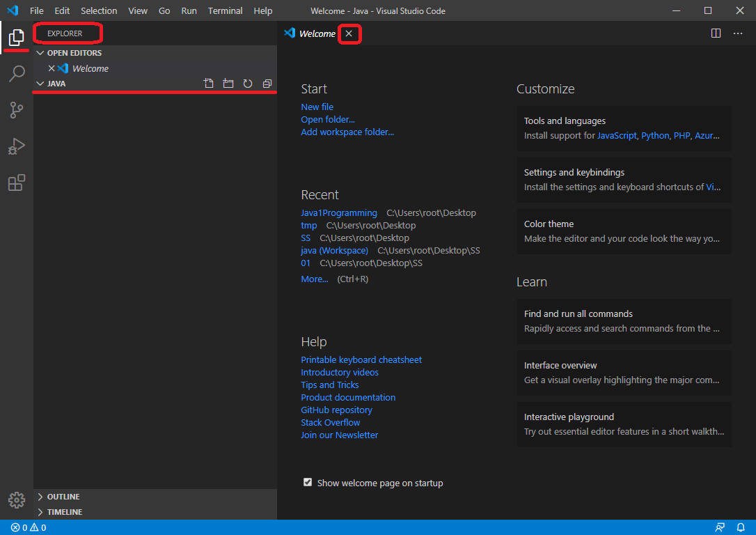Click Join our Newsletter link
756x535 pixels.
pyautogui.click(x=340, y=435)
